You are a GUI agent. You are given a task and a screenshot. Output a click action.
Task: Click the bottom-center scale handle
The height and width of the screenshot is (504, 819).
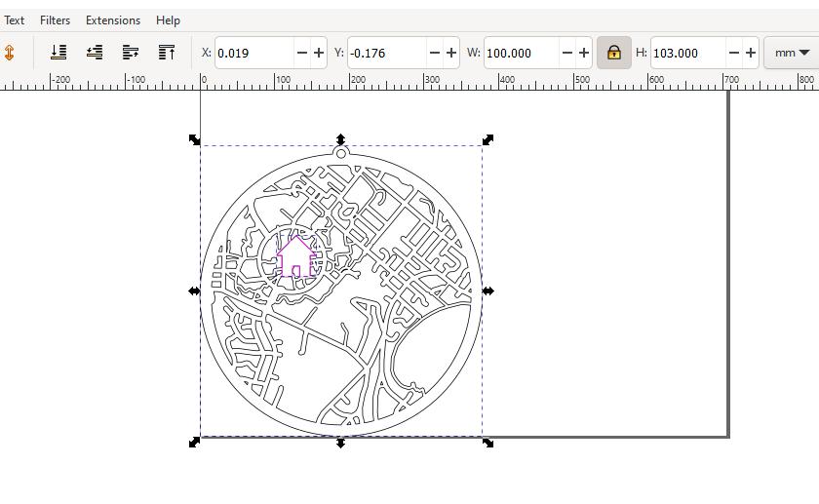click(x=340, y=443)
